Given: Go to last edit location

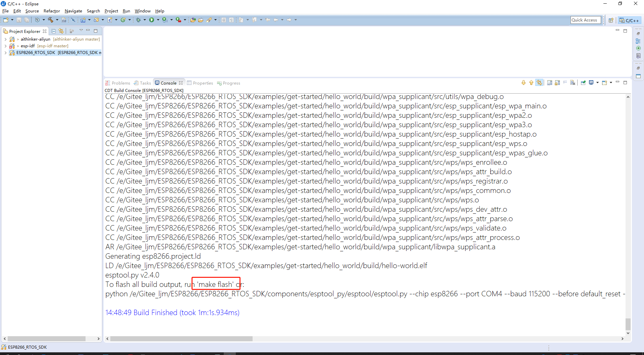Looking at the screenshot, I should click(x=268, y=20).
